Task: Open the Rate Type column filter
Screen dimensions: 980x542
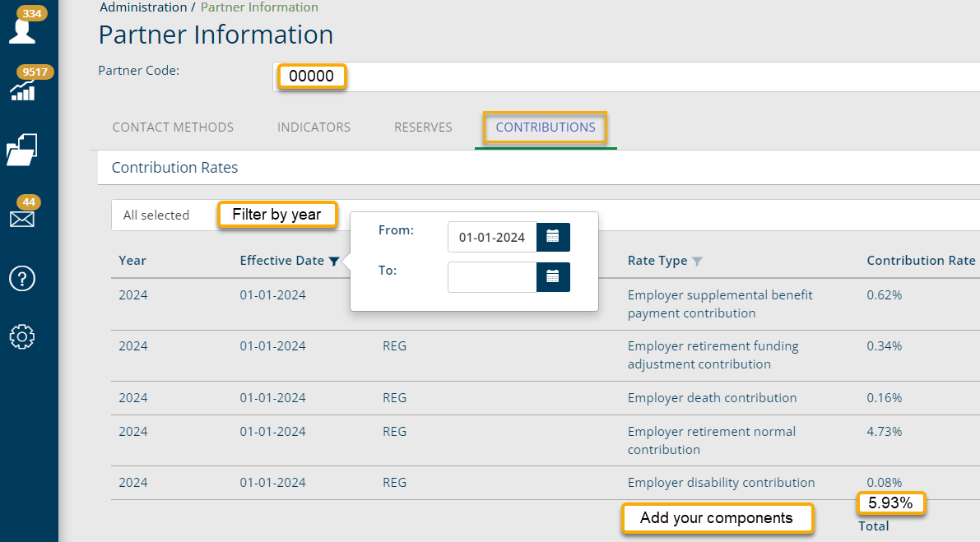Action: click(697, 262)
